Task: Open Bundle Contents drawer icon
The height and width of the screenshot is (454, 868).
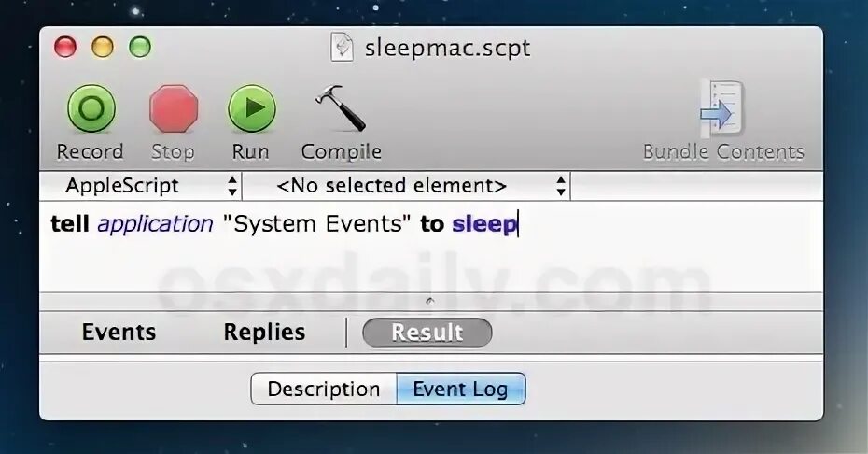Action: [721, 109]
